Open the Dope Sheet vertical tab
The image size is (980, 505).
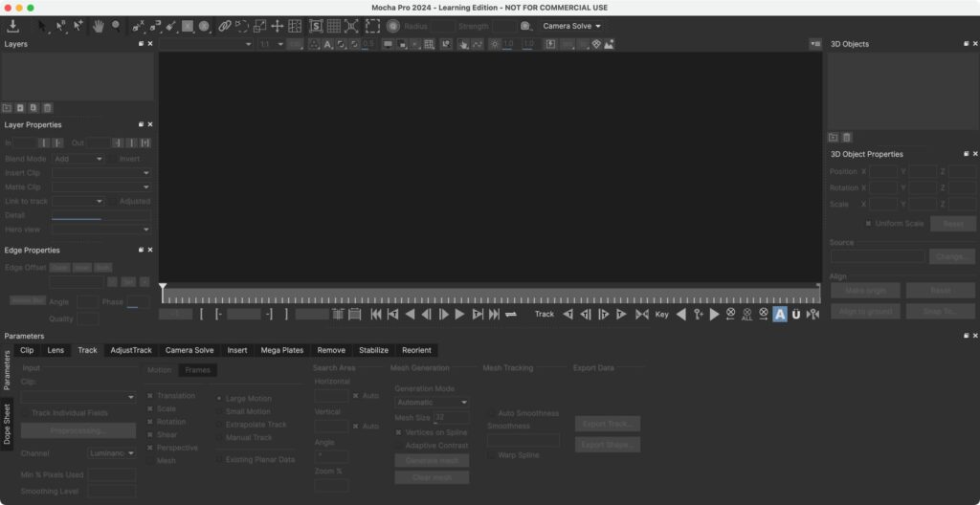pyautogui.click(x=7, y=423)
